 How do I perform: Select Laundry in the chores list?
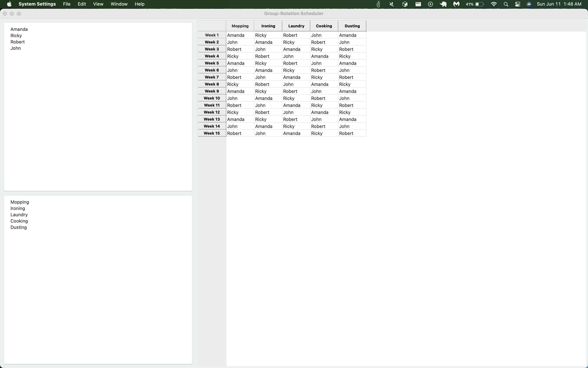[19, 215]
